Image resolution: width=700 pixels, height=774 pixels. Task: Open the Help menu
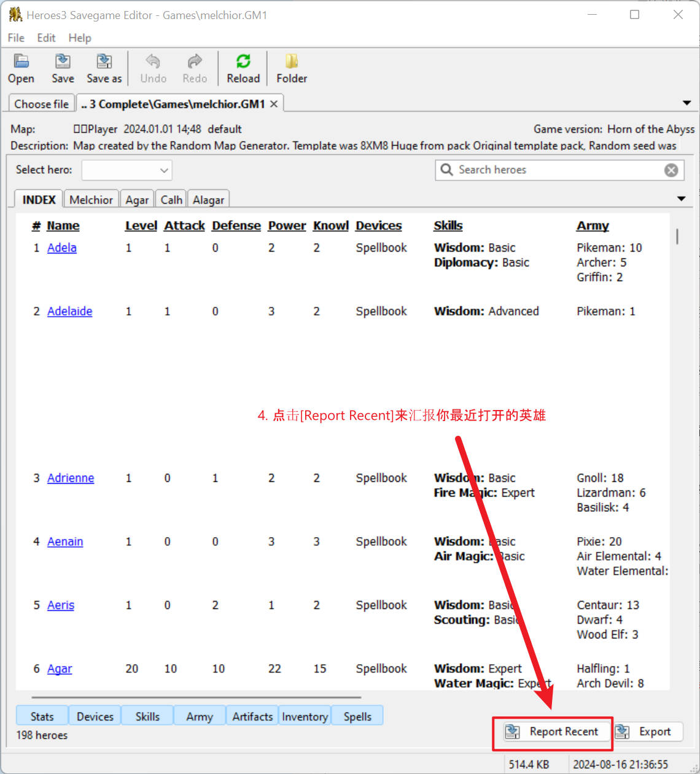pos(80,38)
